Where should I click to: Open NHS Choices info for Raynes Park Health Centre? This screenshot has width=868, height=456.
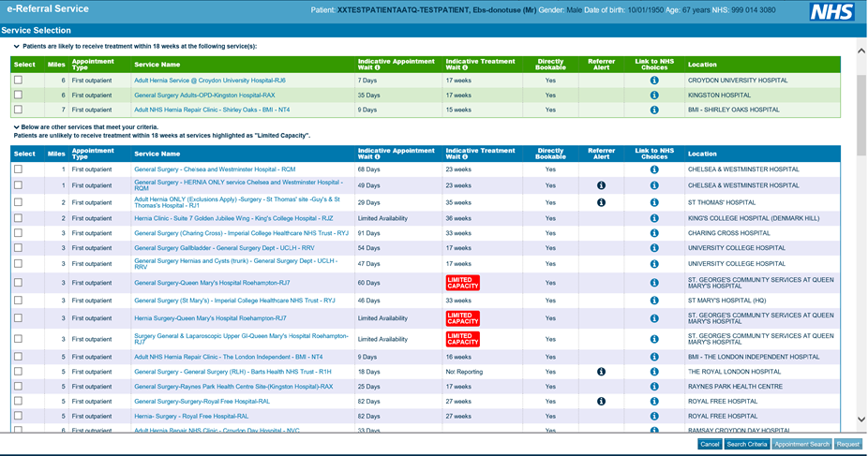[654, 387]
